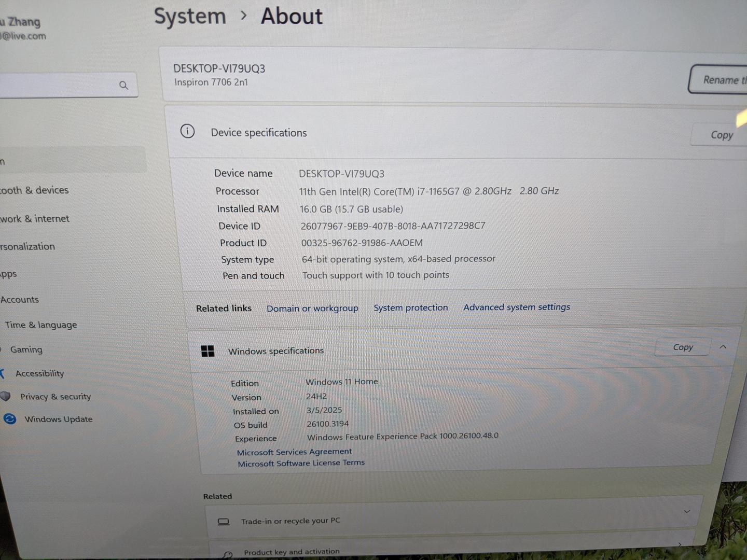This screenshot has height=560, width=747.
Task: Click the Privacy & security shield icon
Action: (x=5, y=396)
